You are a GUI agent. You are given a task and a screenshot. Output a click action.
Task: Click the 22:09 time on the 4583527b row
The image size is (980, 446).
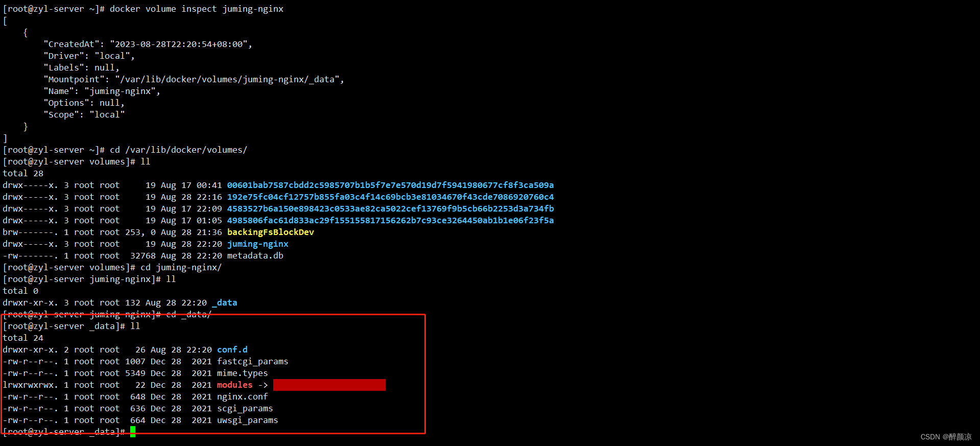coord(209,208)
